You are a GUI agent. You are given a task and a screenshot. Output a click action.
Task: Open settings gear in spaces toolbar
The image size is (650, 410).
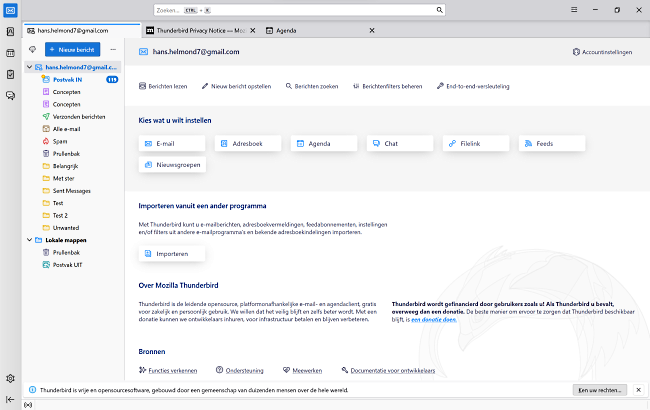(x=10, y=378)
